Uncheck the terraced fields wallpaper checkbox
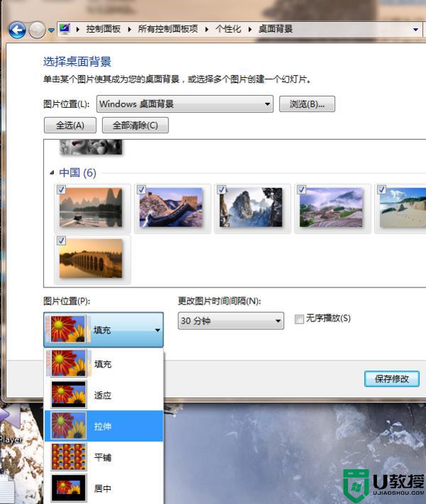 click(302, 190)
